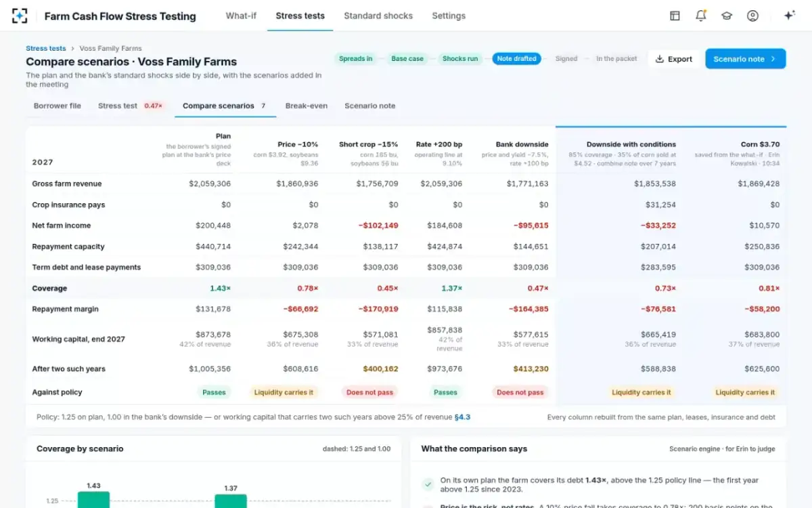Click the $31,254 crop insurance value
812x508 pixels.
pos(661,205)
